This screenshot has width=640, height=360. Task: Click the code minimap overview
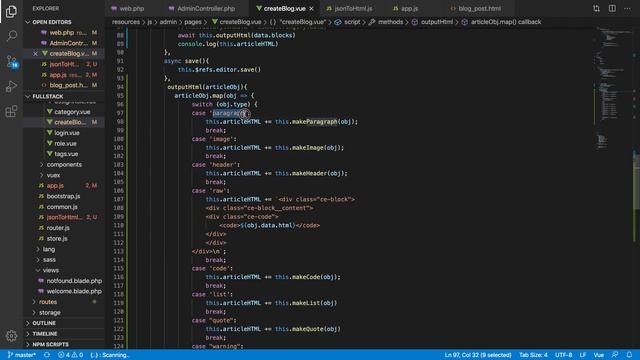tap(612, 88)
